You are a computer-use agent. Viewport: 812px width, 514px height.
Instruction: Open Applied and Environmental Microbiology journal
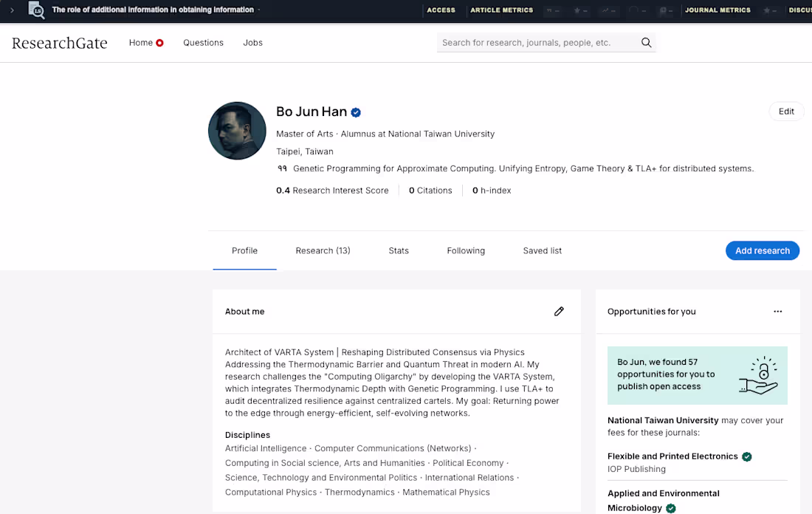click(664, 501)
